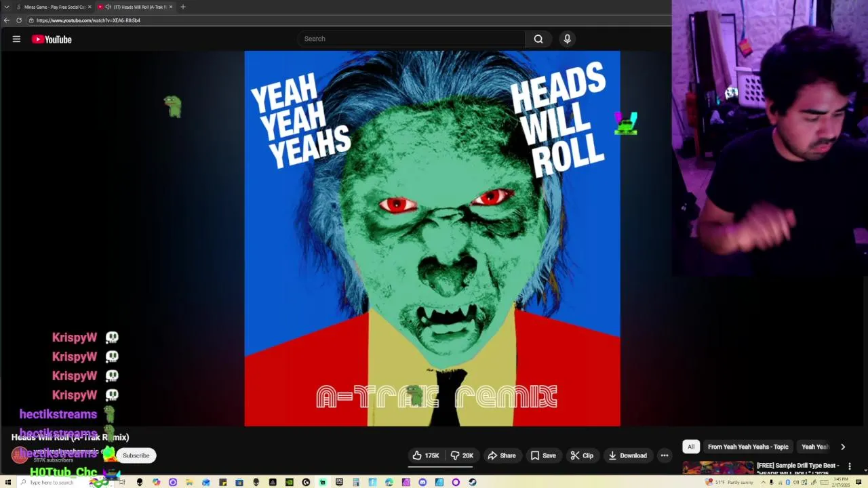Select the Heads Will Roll browser tab
The height and width of the screenshot is (488, 868).
point(136,7)
